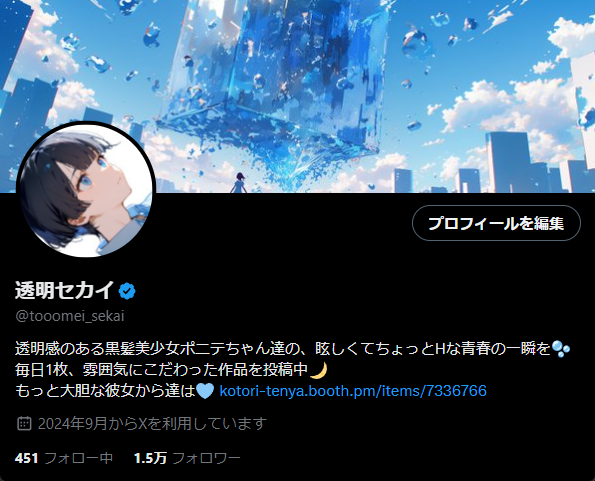Click the 2024年9月からXを利用しています join date text
This screenshot has height=481, width=595.
click(152, 423)
